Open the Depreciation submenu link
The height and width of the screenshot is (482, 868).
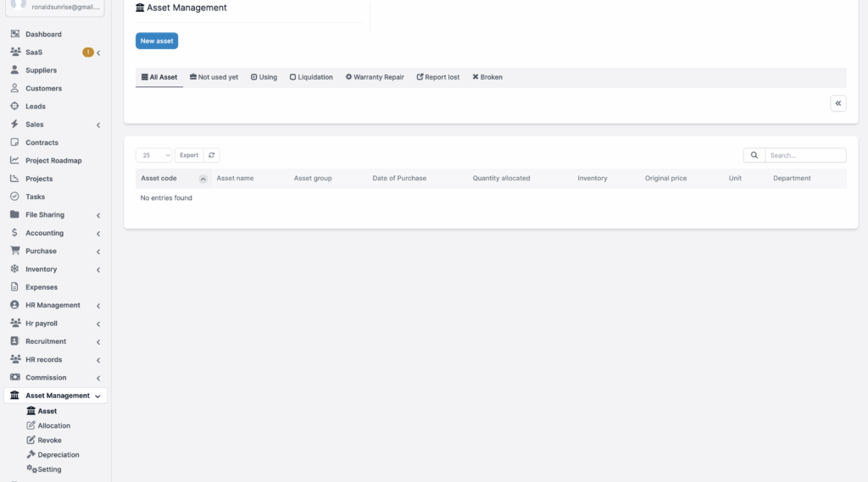click(x=58, y=455)
